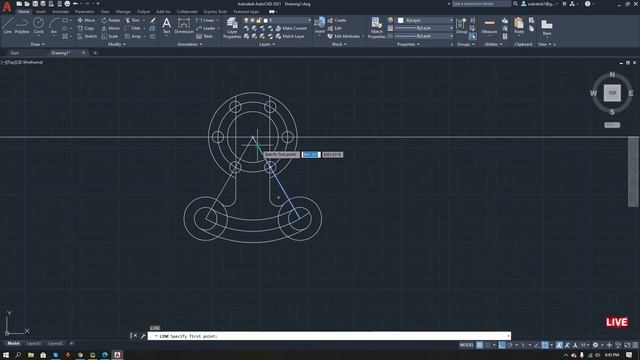Expand the Block panel
Image resolution: width=640 pixels, height=360 pixels.
point(339,44)
